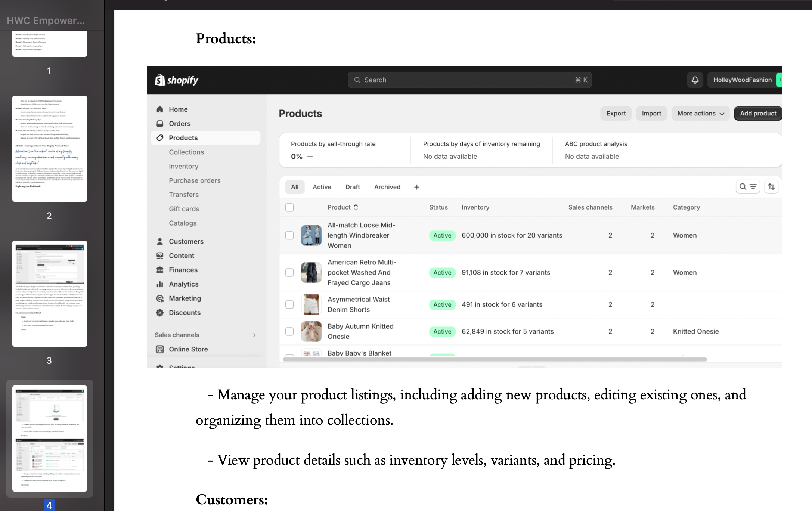Click the Analytics bar chart icon
812x511 pixels.
pos(160,284)
